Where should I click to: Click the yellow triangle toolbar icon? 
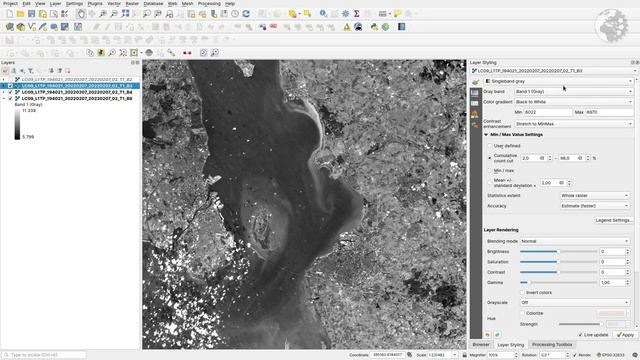[347, 27]
